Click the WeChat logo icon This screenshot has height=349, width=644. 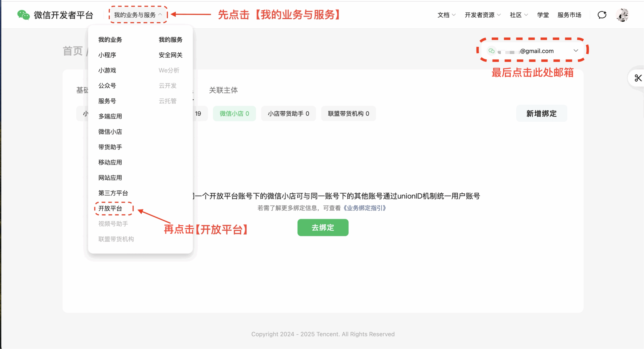(x=23, y=15)
